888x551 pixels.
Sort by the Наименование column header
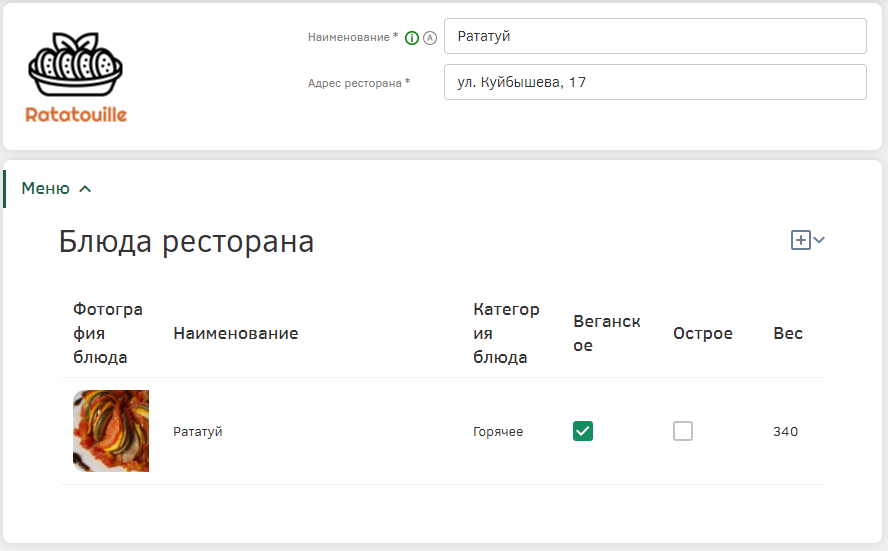[236, 333]
